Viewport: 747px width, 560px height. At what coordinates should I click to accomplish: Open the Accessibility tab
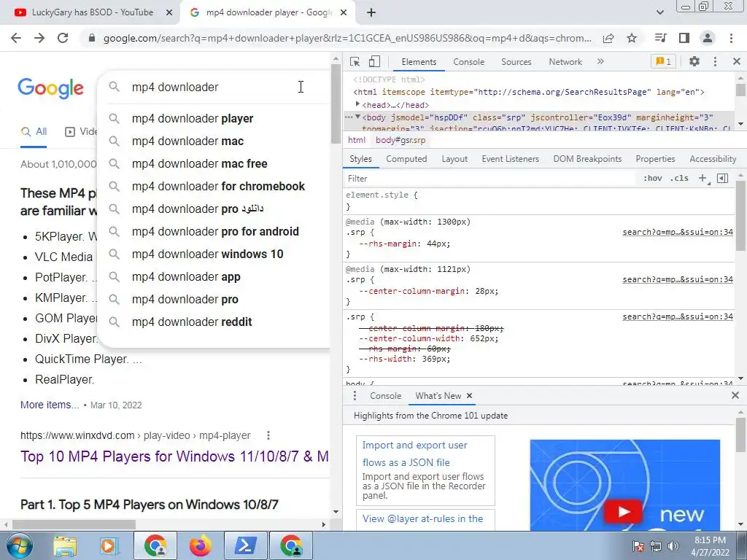713,159
